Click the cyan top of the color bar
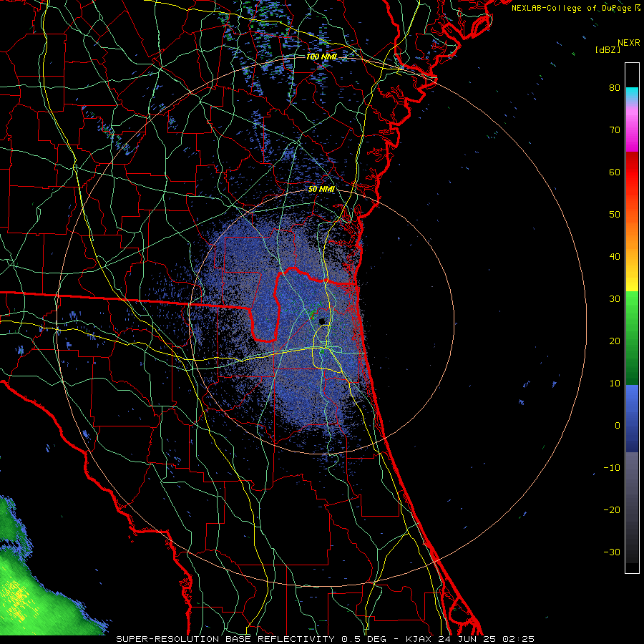Image resolution: width=644 pixels, height=644 pixels. [632, 94]
